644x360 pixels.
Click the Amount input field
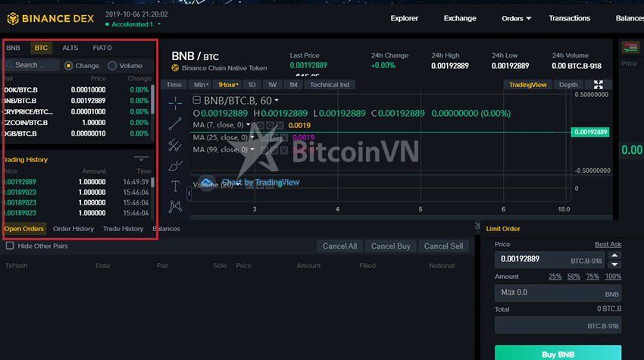coord(558,293)
